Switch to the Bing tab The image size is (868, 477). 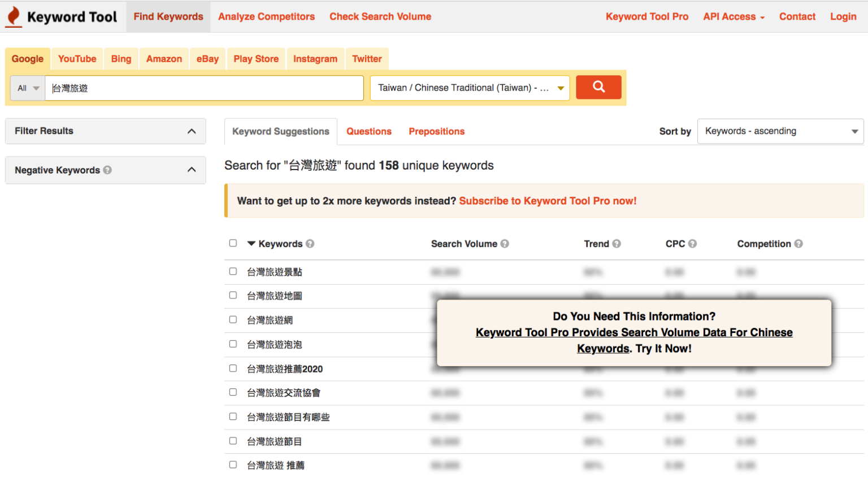(121, 59)
